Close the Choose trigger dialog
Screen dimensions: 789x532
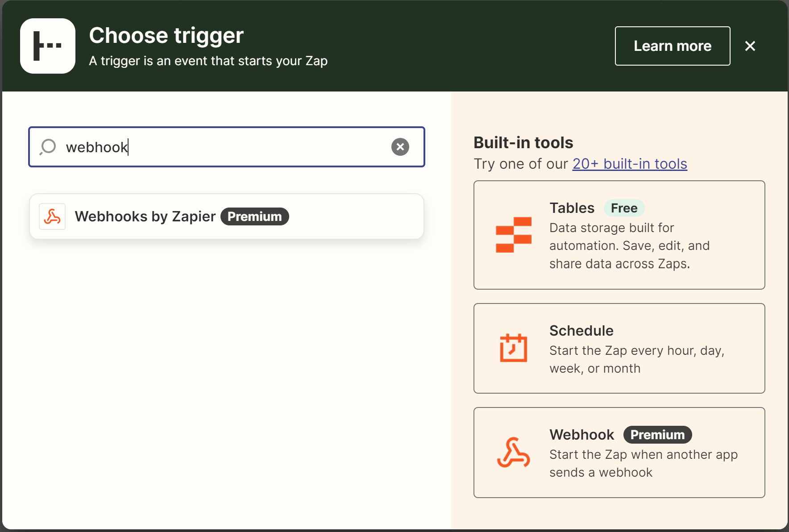point(750,46)
